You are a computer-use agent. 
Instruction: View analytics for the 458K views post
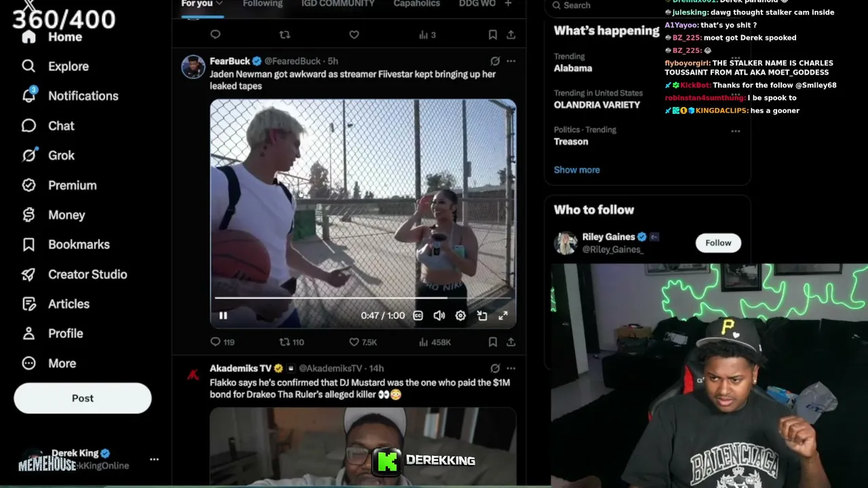coord(435,342)
